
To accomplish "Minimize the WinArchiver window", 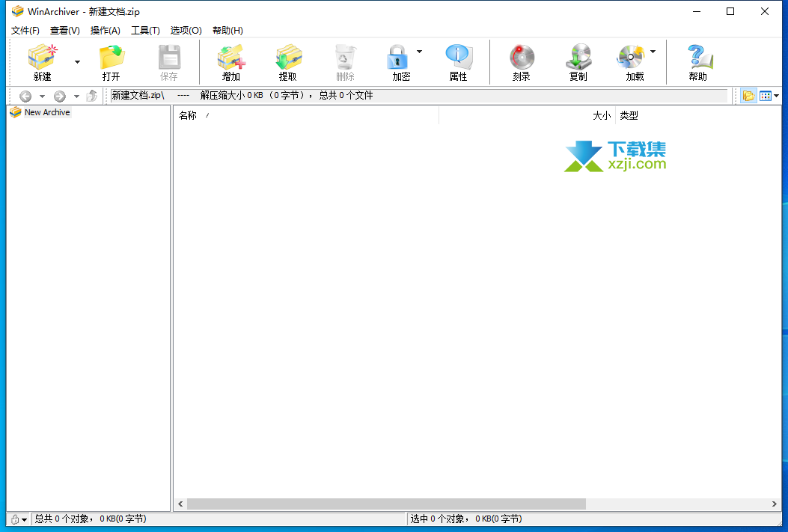I will 697,11.
